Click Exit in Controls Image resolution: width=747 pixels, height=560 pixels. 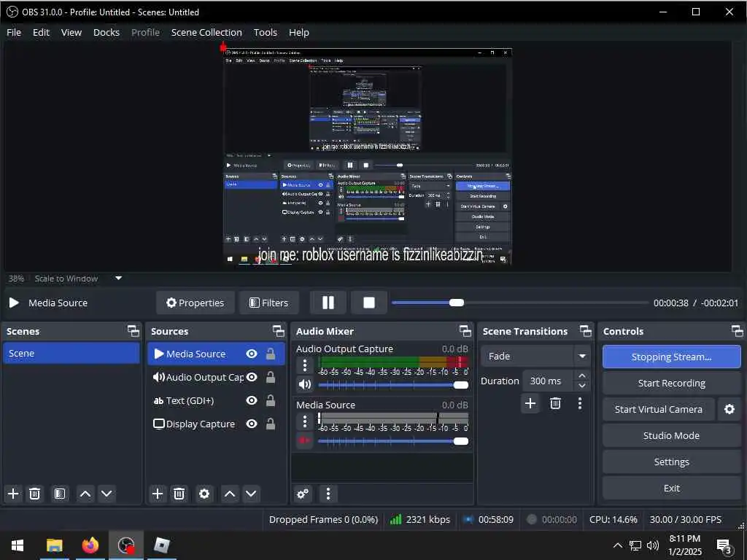click(671, 488)
